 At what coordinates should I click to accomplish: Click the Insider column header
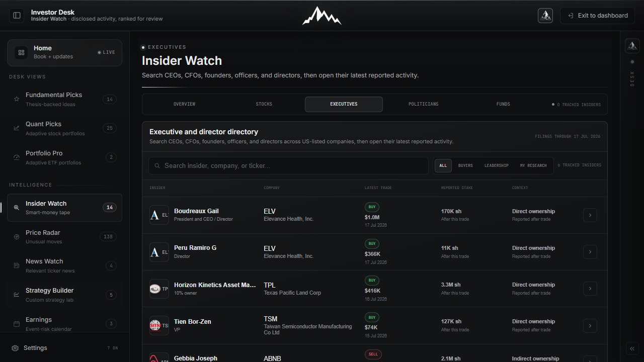click(x=157, y=188)
